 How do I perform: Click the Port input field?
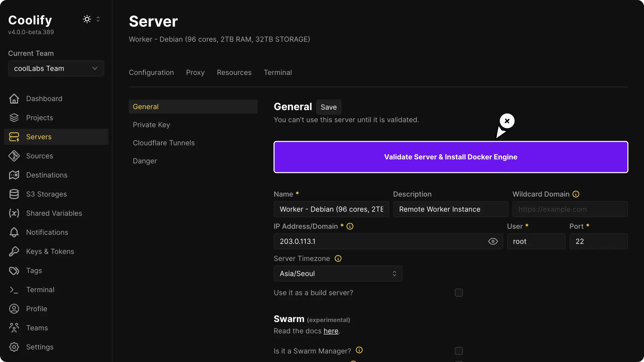pyautogui.click(x=598, y=241)
